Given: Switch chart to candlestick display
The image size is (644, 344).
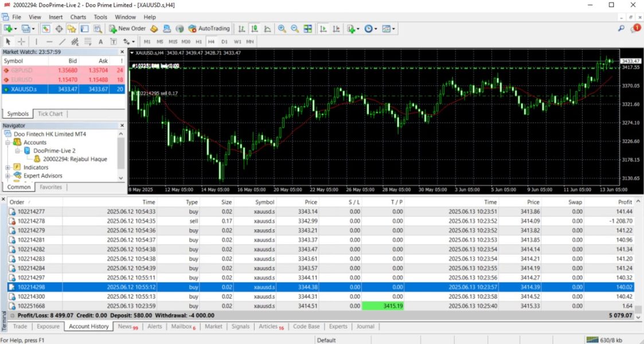Looking at the screenshot, I should click(x=254, y=29).
